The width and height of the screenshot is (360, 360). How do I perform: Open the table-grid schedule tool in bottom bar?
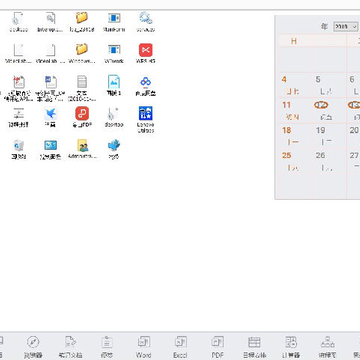(x=254, y=342)
